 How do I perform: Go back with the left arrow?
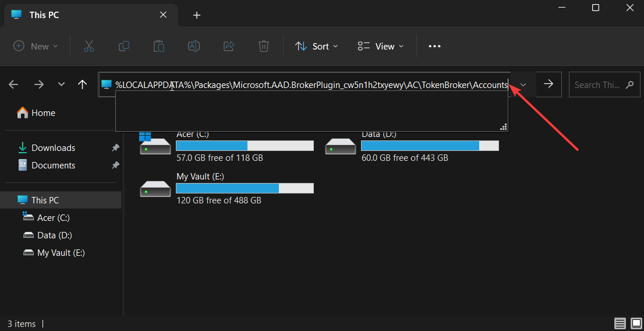pyautogui.click(x=13, y=84)
